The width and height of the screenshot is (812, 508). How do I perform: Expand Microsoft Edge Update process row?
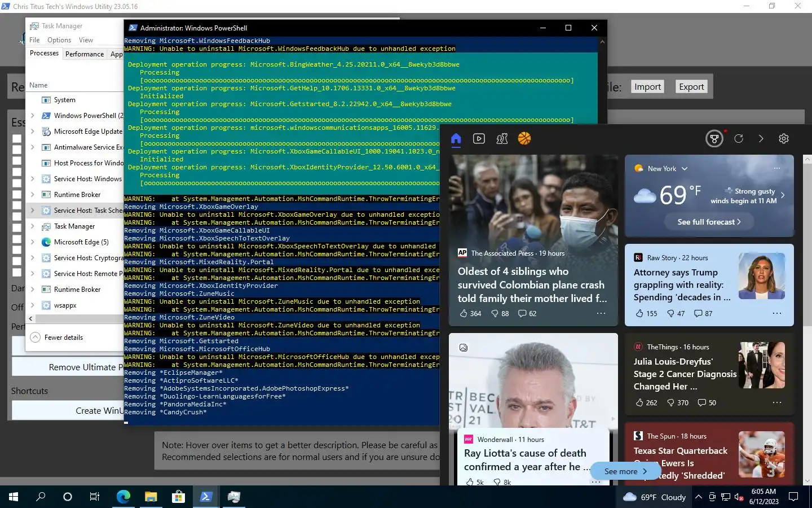pos(32,132)
